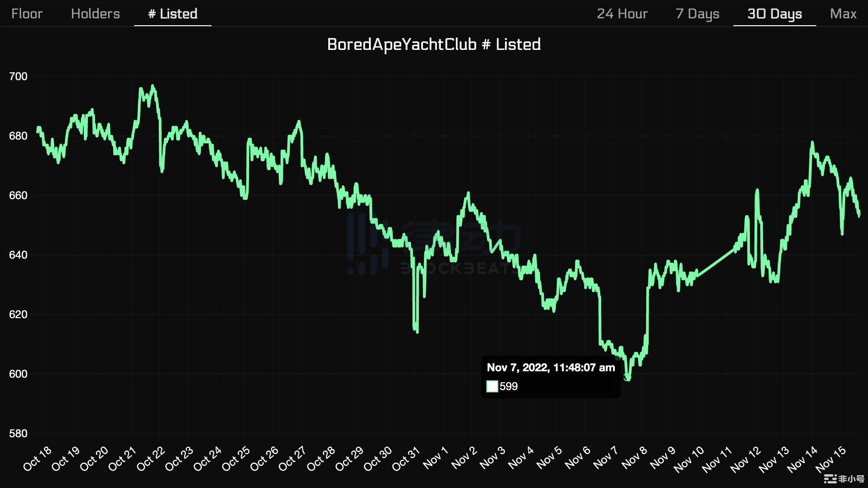Click the 非小号 logo in the bottom corner
The height and width of the screenshot is (488, 868).
pos(844,479)
